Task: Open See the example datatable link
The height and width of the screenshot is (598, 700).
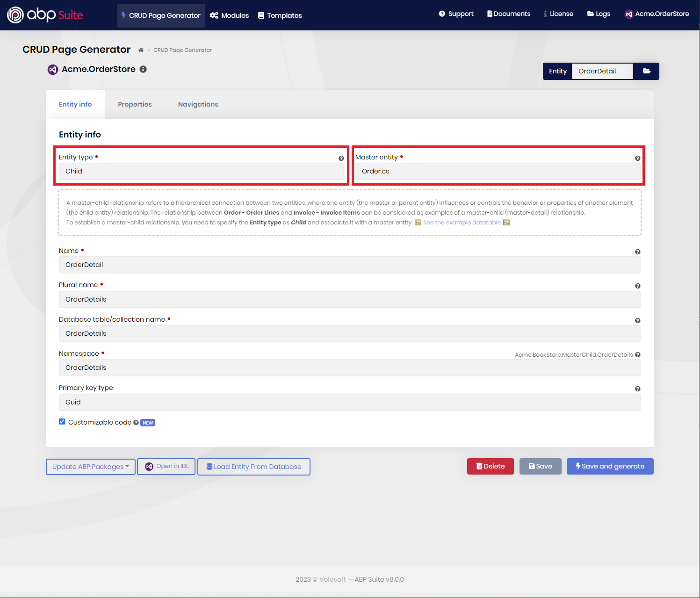Action: [x=462, y=223]
